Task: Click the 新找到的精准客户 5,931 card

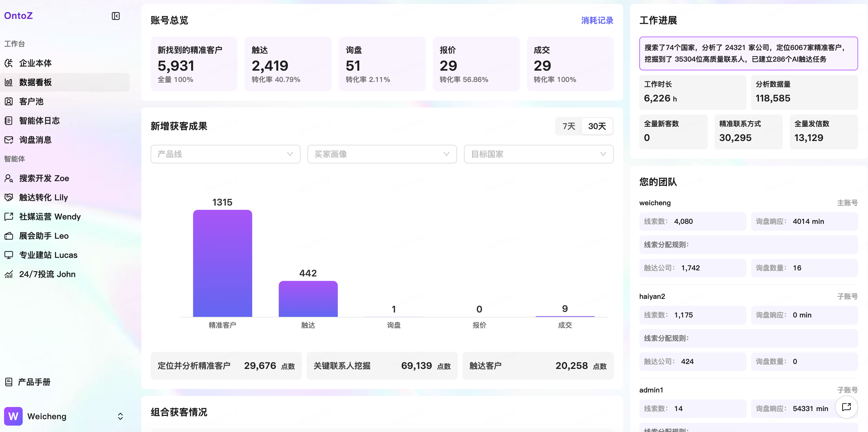Action: point(194,64)
